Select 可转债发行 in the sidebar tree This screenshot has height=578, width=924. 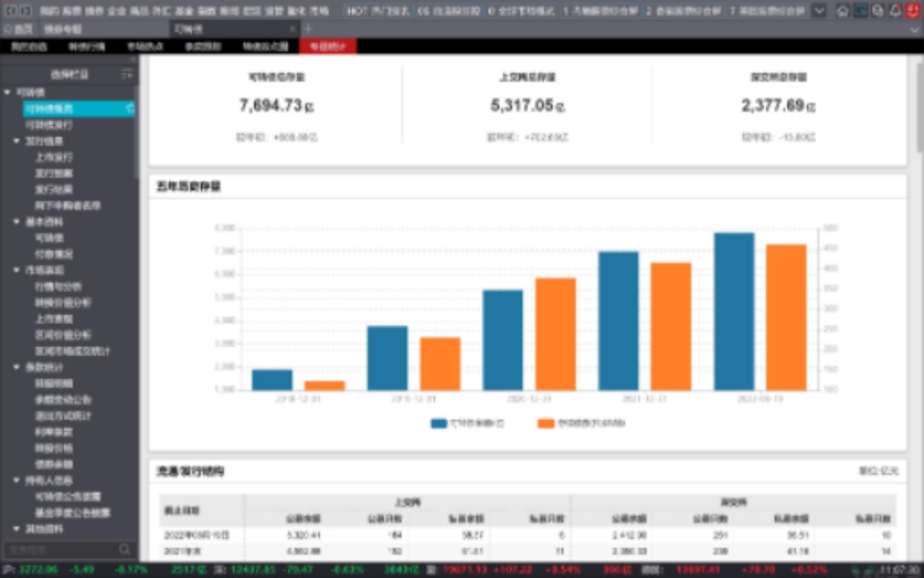pyautogui.click(x=48, y=125)
